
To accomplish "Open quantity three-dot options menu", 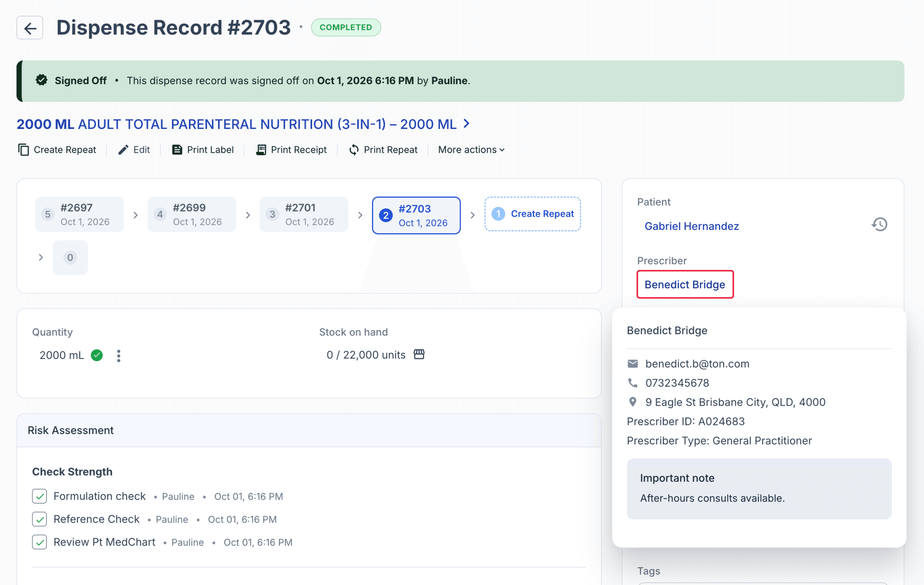I will [x=118, y=355].
